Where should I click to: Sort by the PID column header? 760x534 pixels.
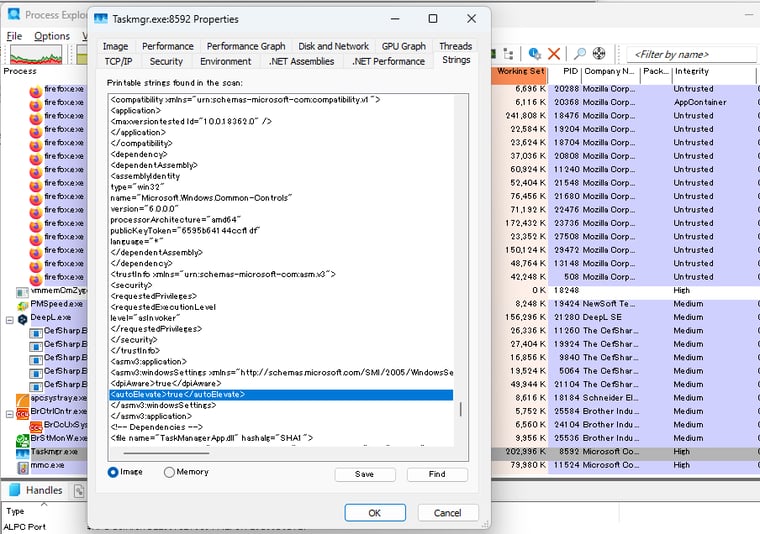(x=564, y=71)
